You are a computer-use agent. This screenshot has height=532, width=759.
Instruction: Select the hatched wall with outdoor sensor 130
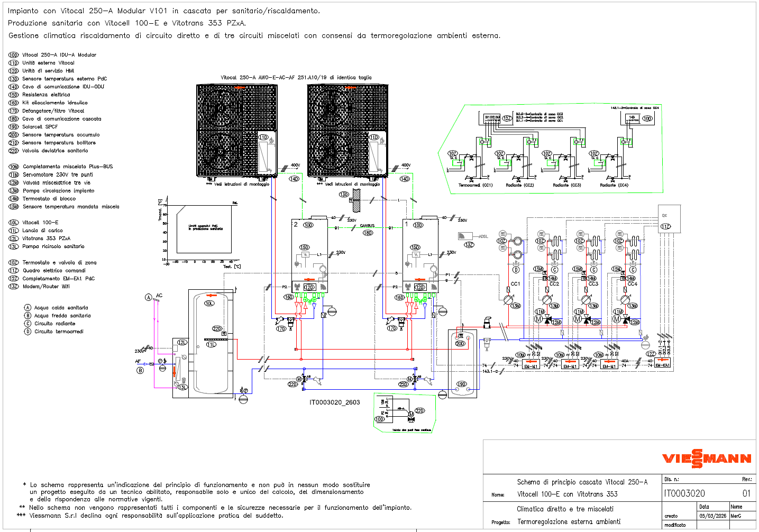click(355, 201)
